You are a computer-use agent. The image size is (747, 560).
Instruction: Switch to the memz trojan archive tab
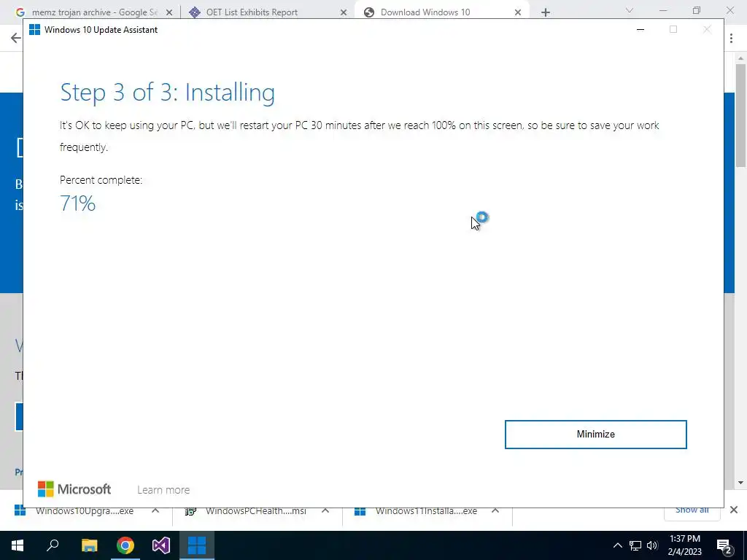[94, 12]
